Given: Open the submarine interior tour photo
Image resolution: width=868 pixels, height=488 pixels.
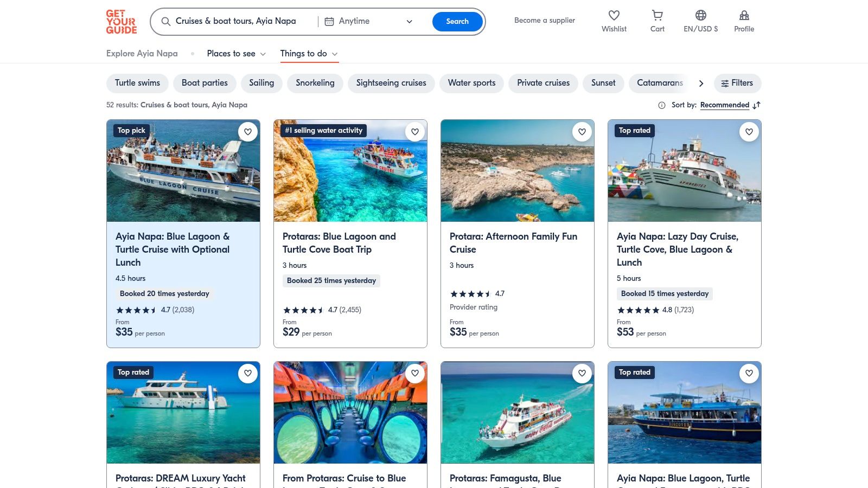Looking at the screenshot, I should 350,413.
